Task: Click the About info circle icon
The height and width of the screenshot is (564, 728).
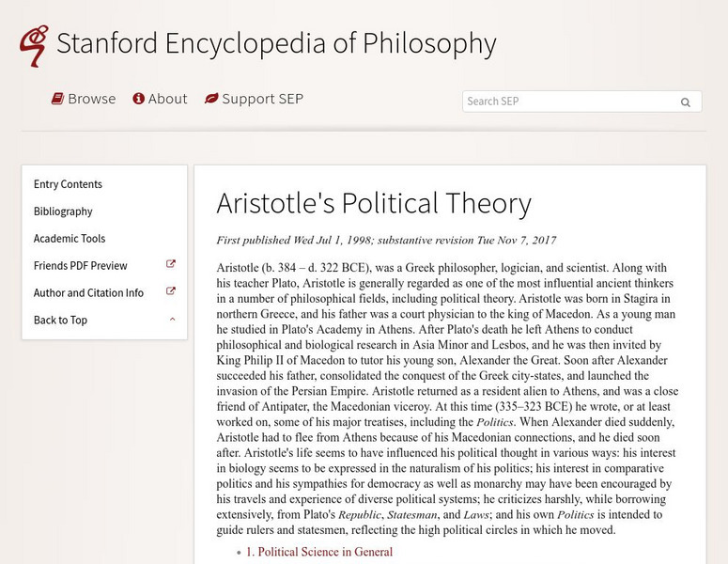Action: point(138,99)
